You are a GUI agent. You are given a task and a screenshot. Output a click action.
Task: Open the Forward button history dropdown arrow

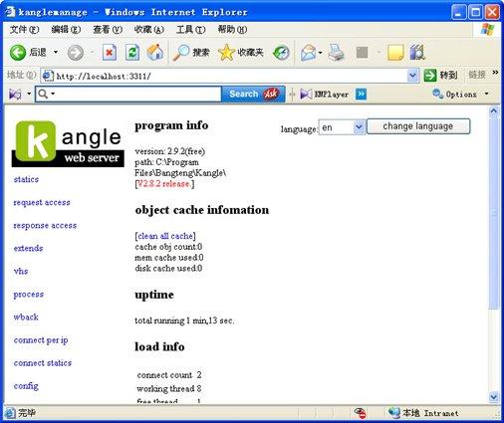point(92,52)
